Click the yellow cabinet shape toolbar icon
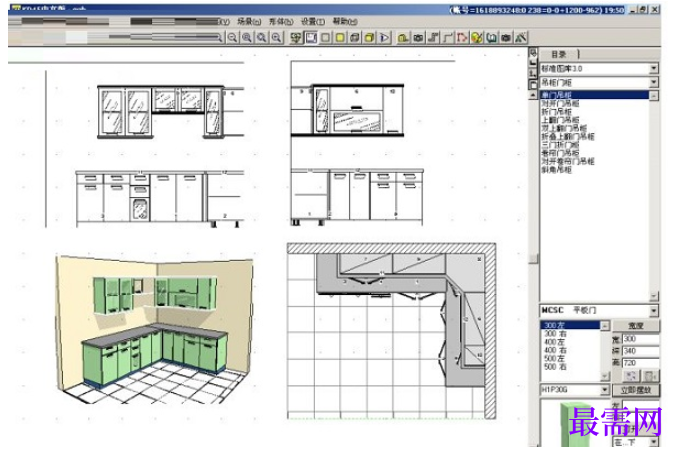 (x=403, y=38)
